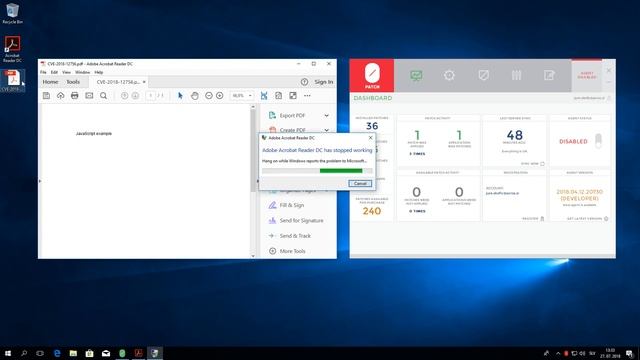The image size is (640, 360).
Task: Open 0patch settings gear icon
Action: (449, 76)
